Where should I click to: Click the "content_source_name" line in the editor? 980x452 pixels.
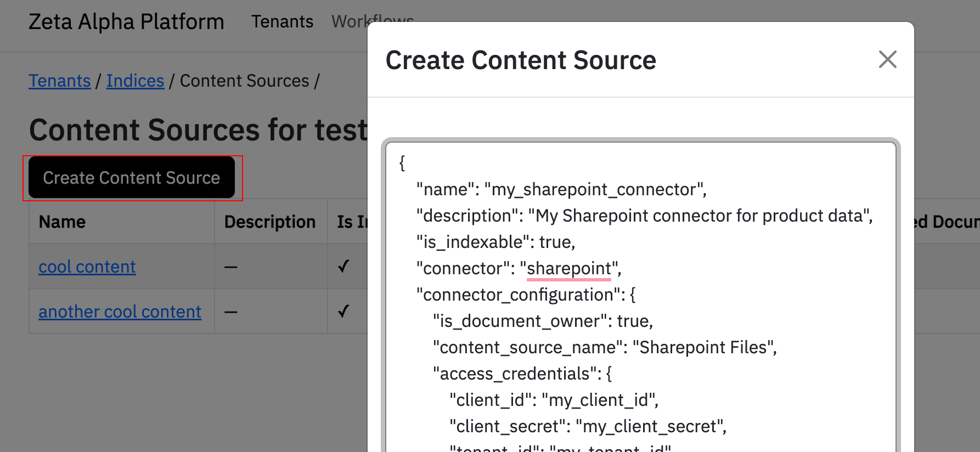605,347
